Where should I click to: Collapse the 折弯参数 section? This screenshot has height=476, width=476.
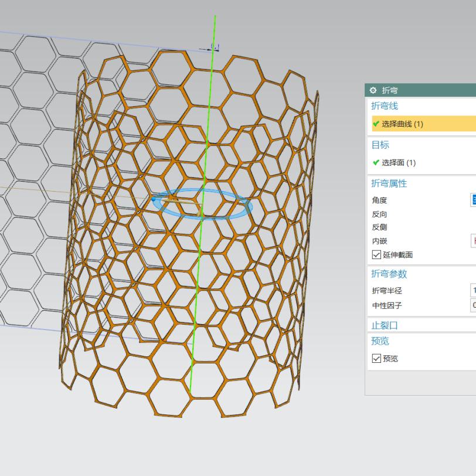389,274
